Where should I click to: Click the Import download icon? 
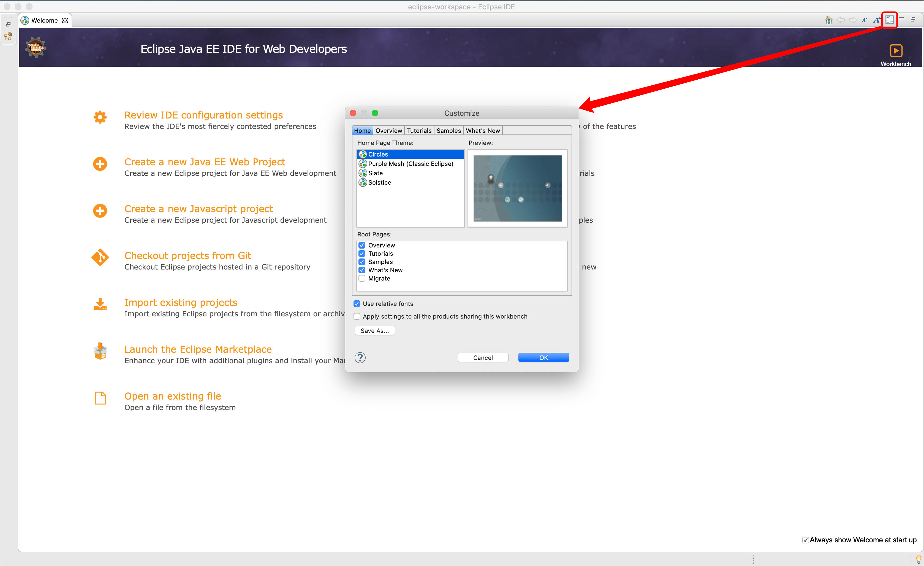100,304
